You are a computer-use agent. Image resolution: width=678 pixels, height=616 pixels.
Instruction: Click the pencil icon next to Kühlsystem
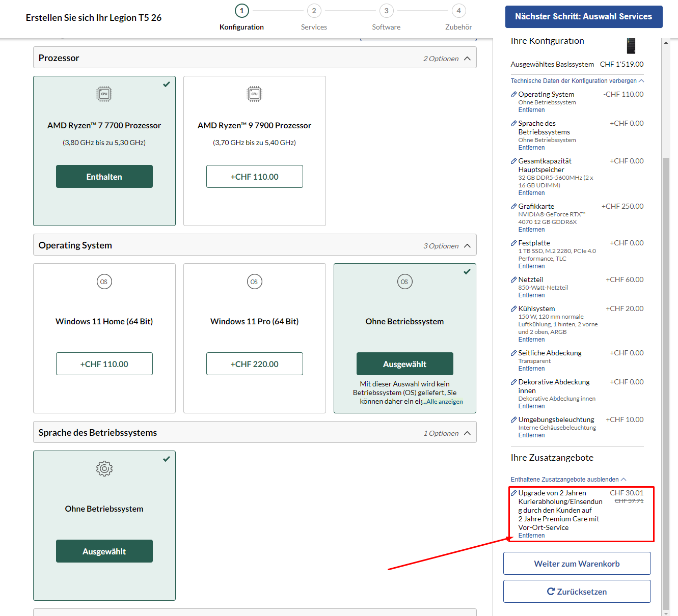(514, 309)
